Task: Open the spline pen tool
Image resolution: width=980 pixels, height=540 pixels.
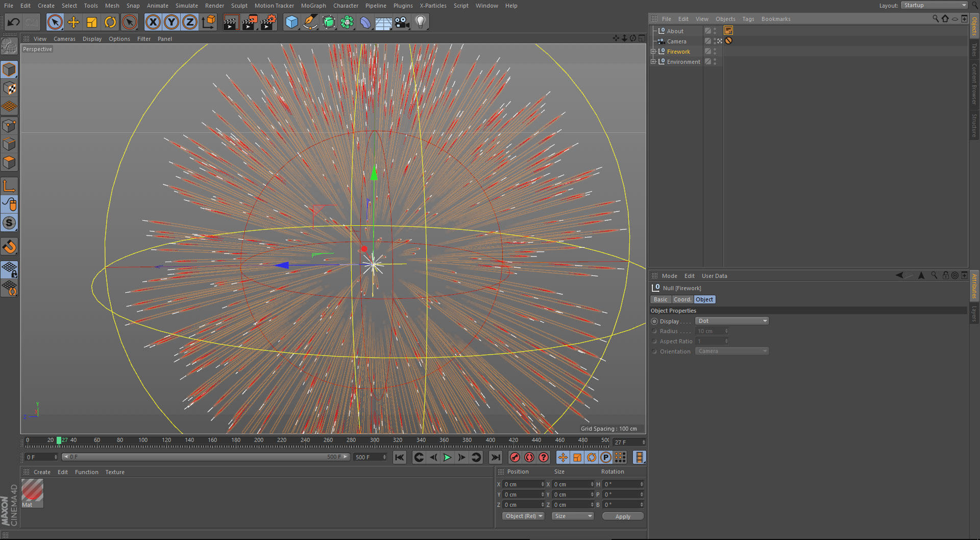Action: coord(310,22)
